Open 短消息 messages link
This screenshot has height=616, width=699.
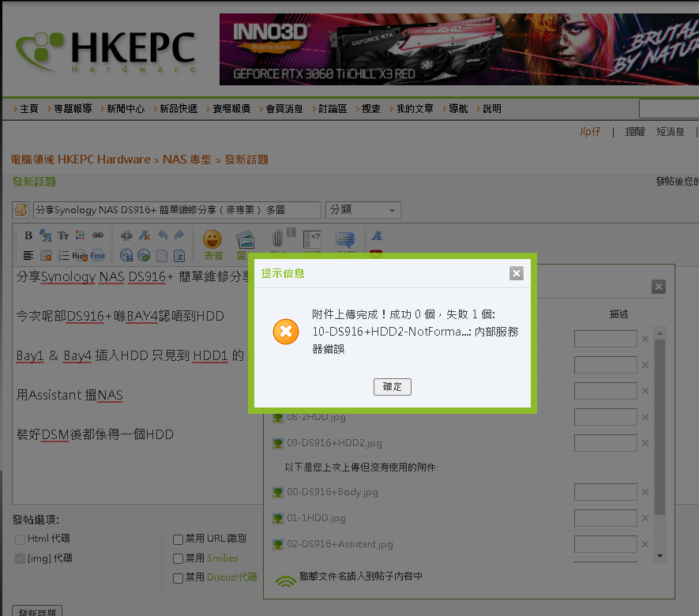[670, 131]
